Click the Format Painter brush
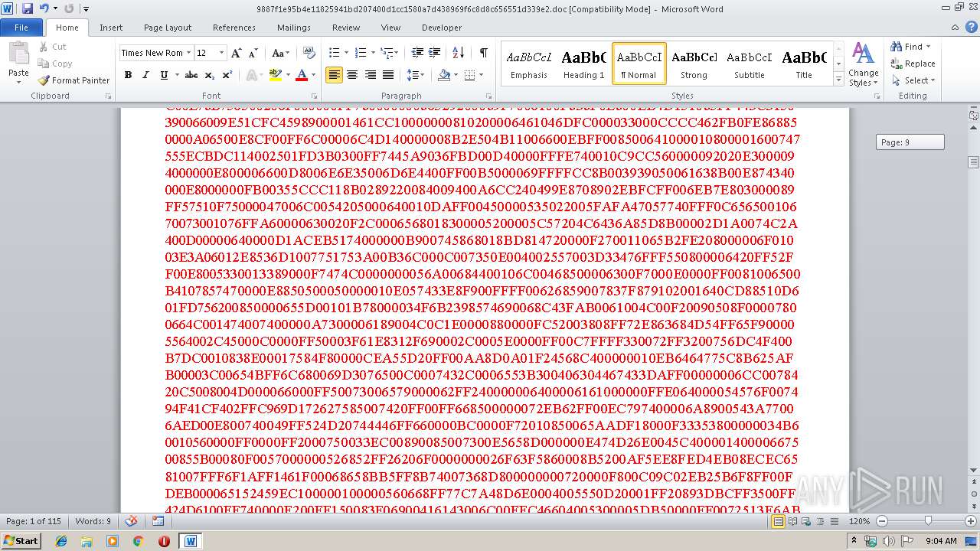980x551 pixels. [x=44, y=80]
